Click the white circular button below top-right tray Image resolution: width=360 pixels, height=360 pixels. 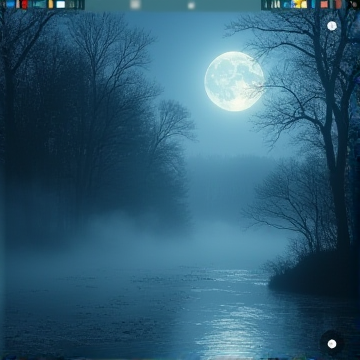click(332, 26)
